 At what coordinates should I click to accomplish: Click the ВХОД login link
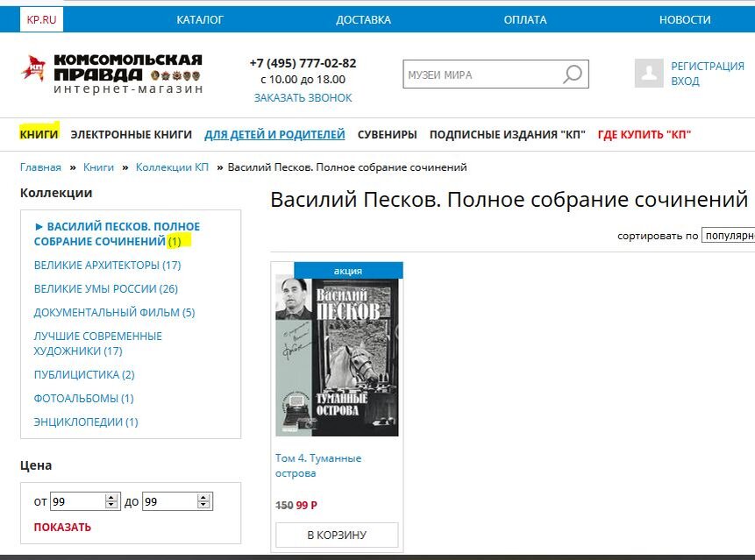click(685, 81)
